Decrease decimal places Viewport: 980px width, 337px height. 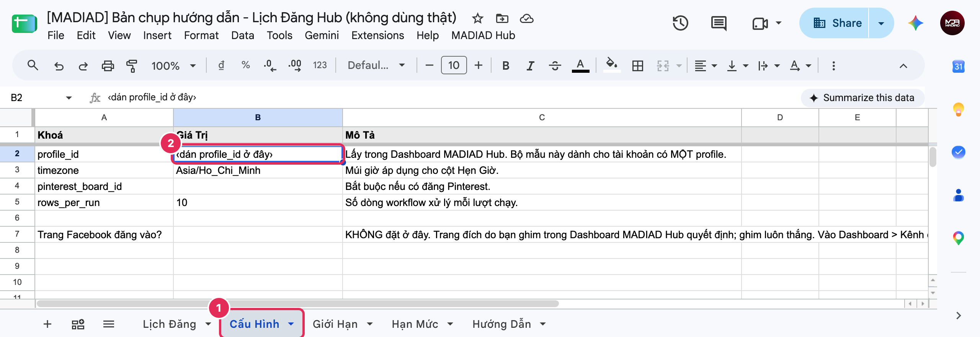270,65
